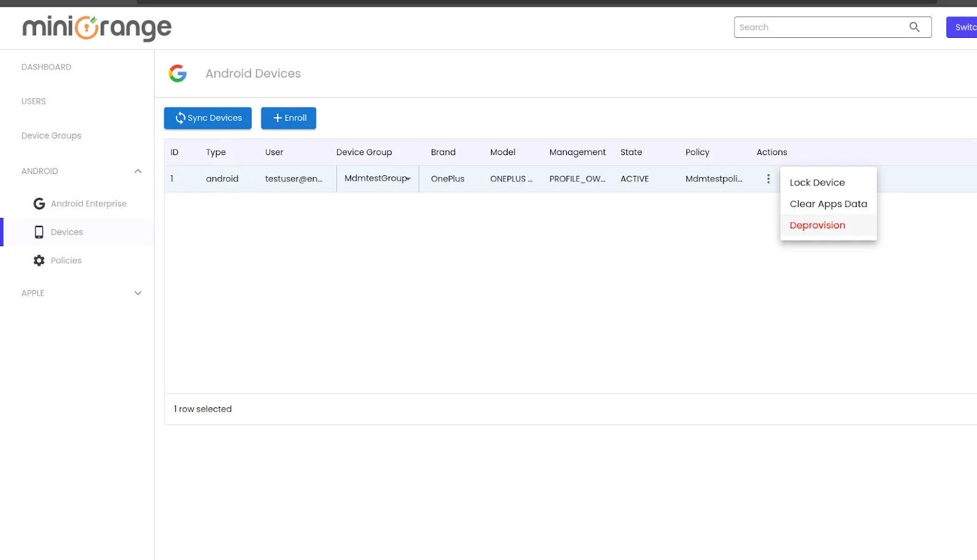Click the Mdmtestpoli... policy cell
The height and width of the screenshot is (560, 977).
[714, 179]
